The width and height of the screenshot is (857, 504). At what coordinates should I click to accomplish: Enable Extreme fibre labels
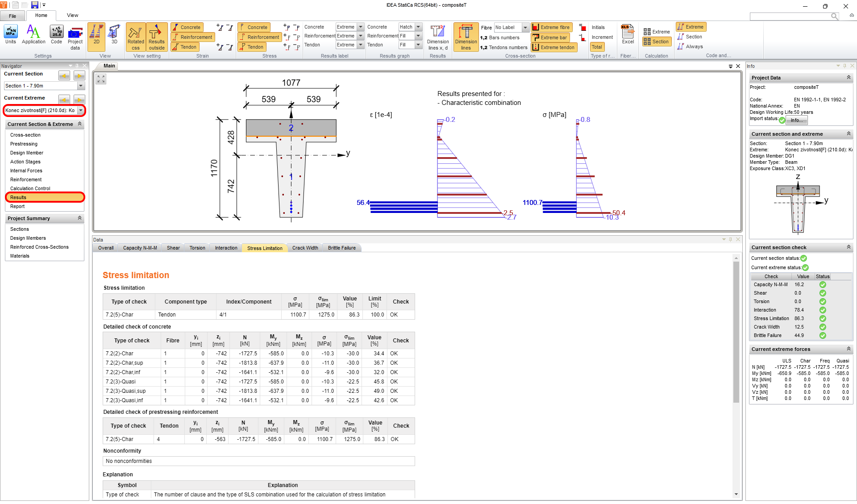tap(551, 27)
